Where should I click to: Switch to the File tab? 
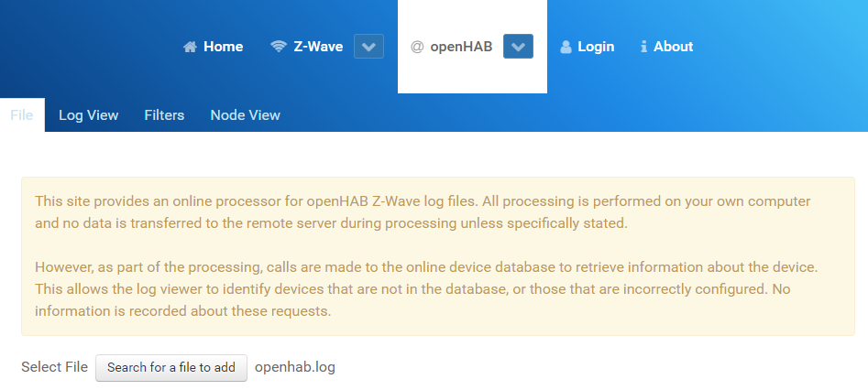22,115
